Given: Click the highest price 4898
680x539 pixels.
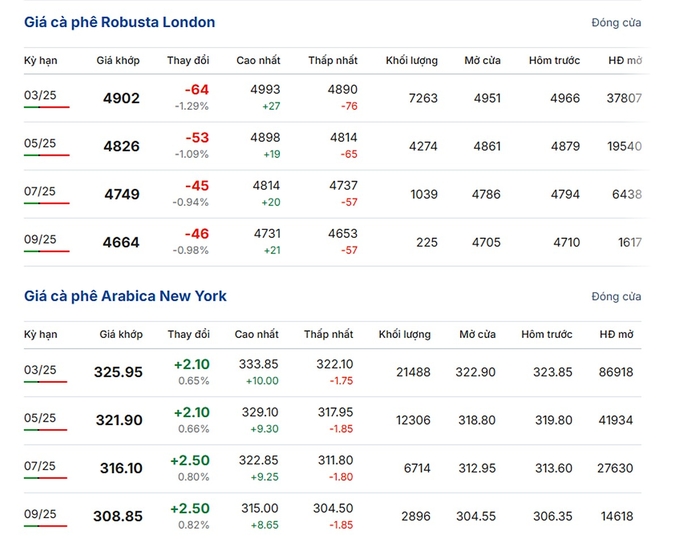Looking at the screenshot, I should click(x=265, y=138).
